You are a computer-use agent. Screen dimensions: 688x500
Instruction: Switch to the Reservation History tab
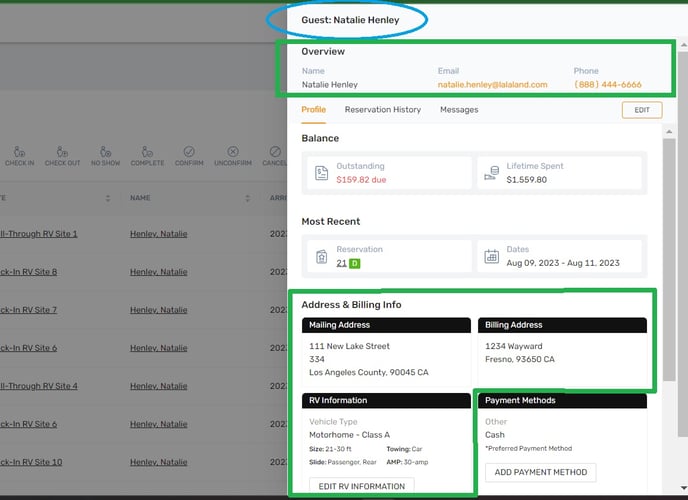coord(383,110)
